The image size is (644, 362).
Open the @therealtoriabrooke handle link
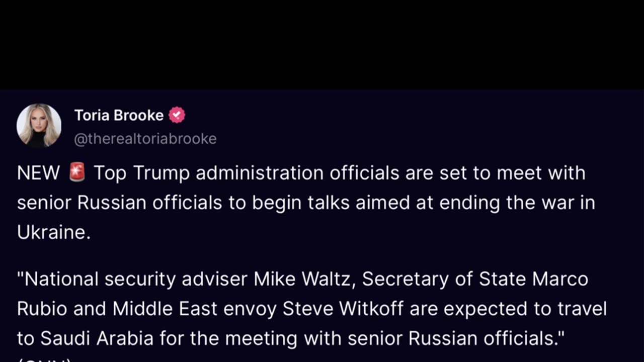(x=145, y=139)
